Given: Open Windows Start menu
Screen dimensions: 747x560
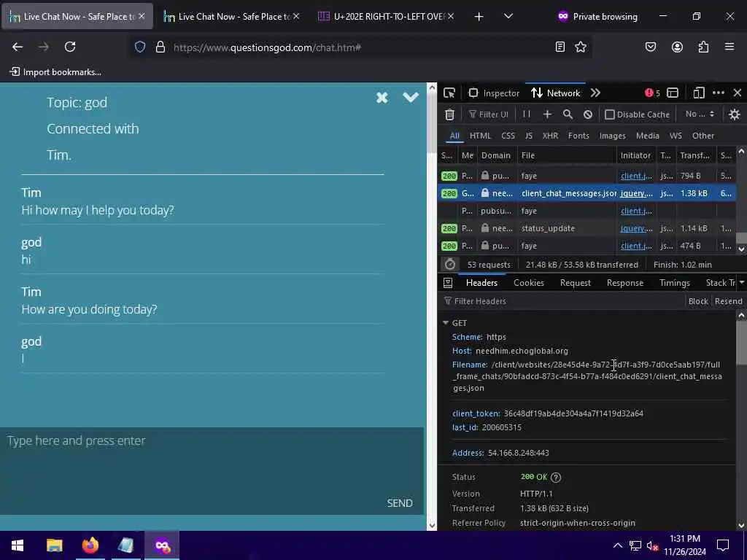Looking at the screenshot, I should point(18,545).
